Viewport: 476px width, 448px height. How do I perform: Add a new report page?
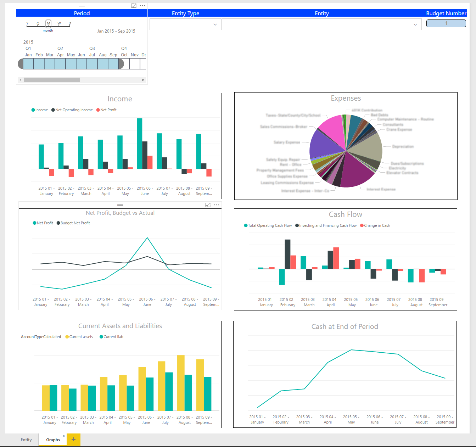tap(73, 439)
